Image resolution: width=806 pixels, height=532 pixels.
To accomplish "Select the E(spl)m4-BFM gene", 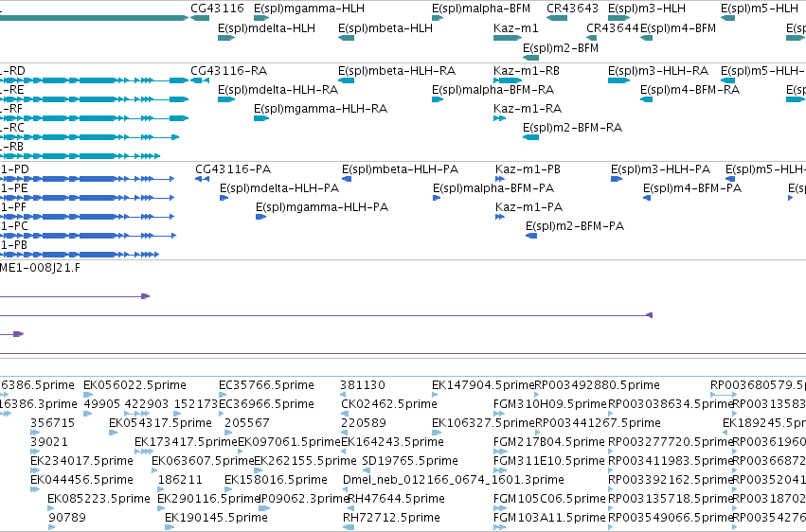I will coord(647,38).
